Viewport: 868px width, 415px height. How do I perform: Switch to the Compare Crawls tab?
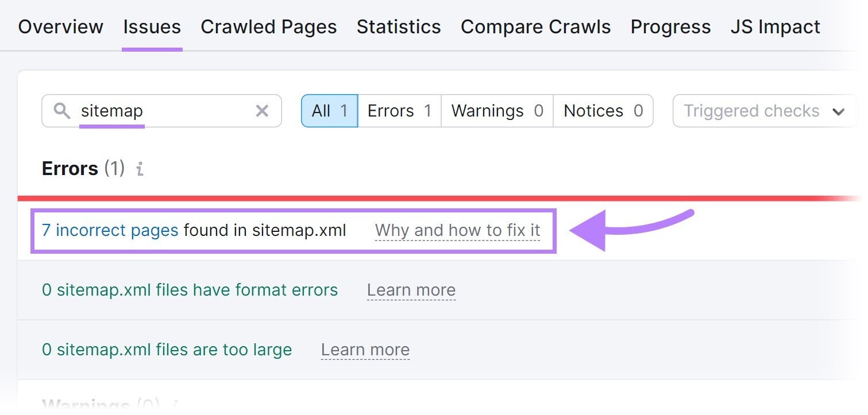(x=535, y=26)
